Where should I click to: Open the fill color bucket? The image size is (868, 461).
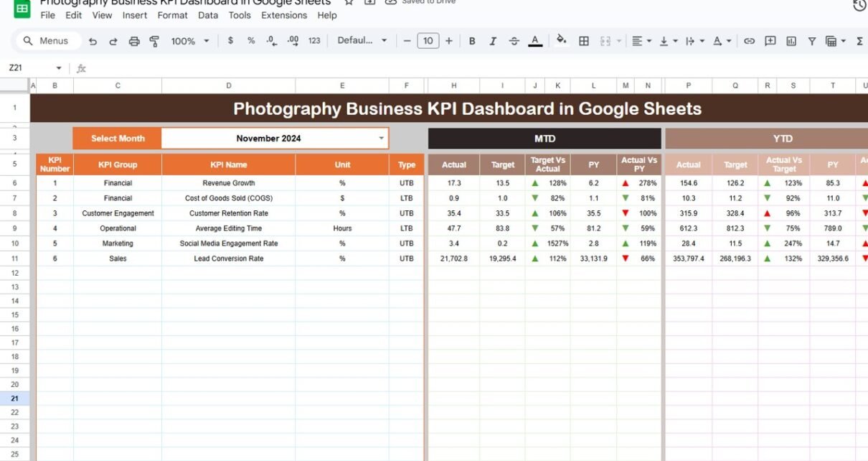click(562, 40)
